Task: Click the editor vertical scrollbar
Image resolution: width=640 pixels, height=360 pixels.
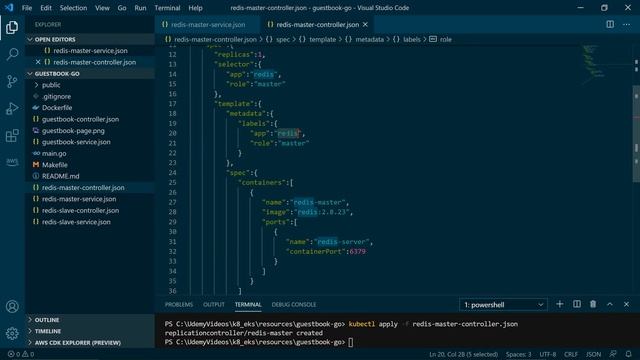Action: [x=636, y=134]
